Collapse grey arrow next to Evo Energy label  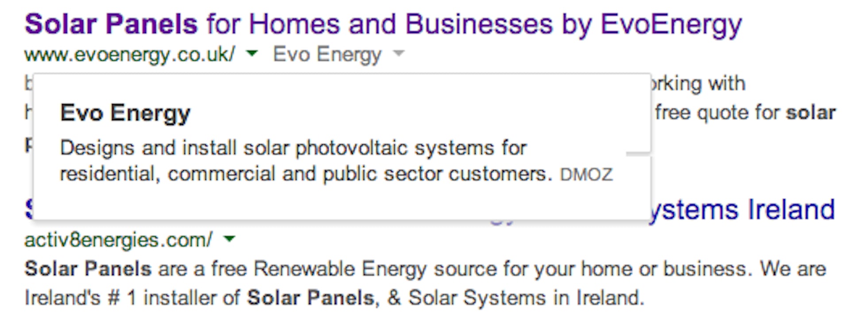coord(399,54)
